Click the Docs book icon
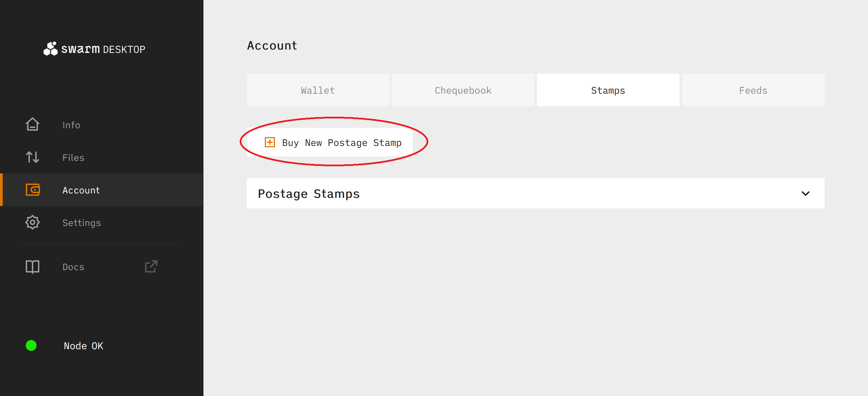Screen dimensions: 868x396 (x=33, y=267)
